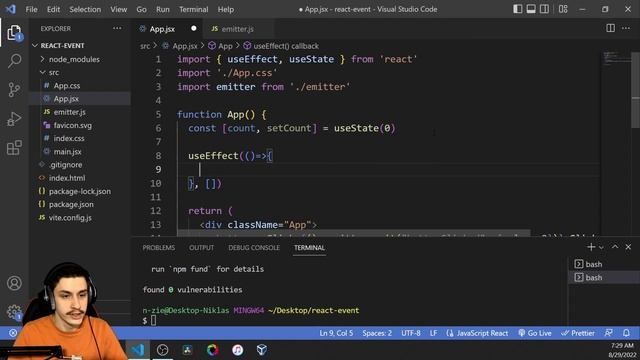The height and width of the screenshot is (360, 640).
Task: Open the Run and Debug view
Action: [14, 119]
